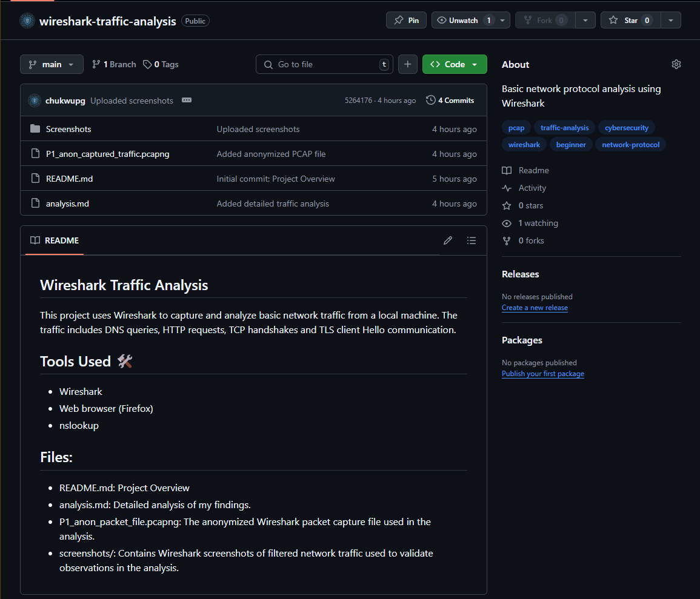Select the beginner topic tag

[x=571, y=145]
